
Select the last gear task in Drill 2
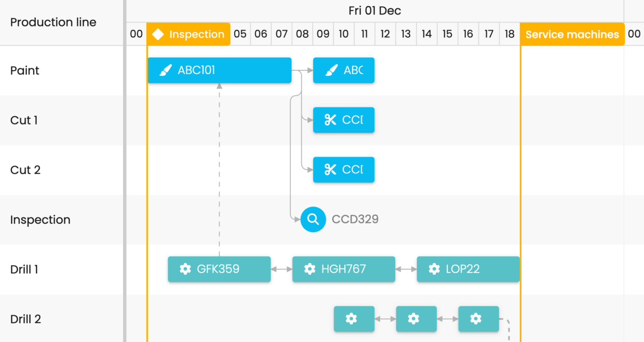[478, 319]
